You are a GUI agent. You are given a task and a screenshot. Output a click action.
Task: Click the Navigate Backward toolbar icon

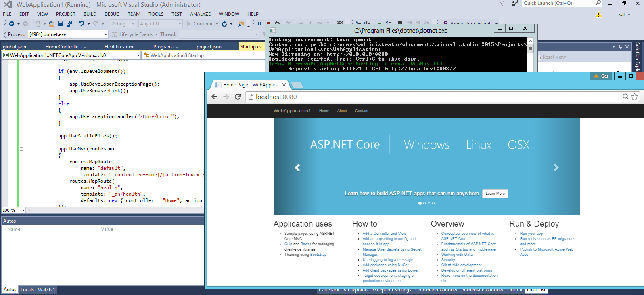pos(12,24)
